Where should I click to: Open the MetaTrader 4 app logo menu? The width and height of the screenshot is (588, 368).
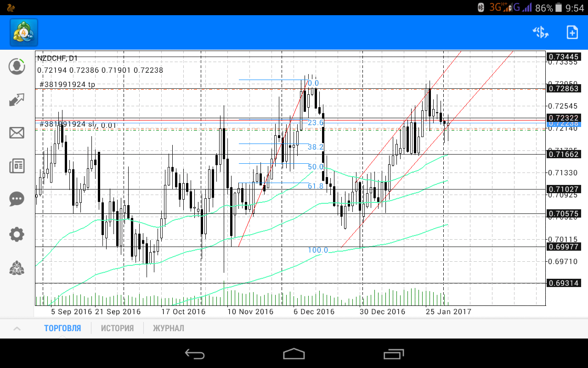coord(24,32)
